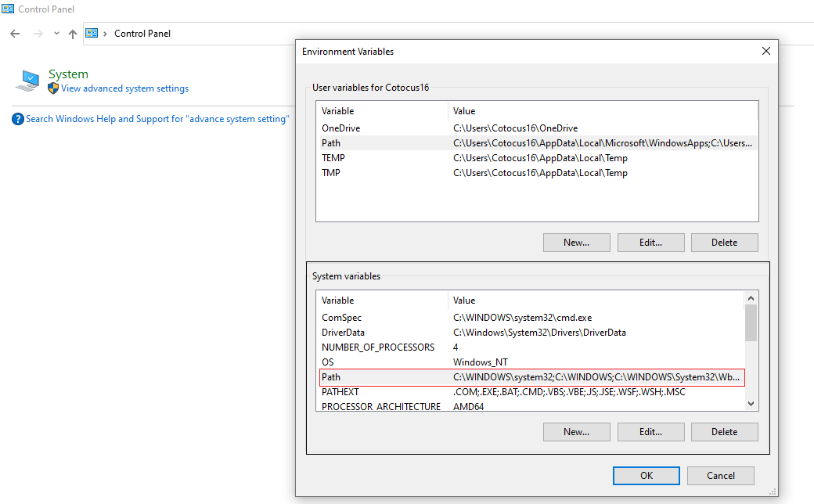This screenshot has width=814, height=504.
Task: Click the Control Panel address bar icon
Action: (92, 33)
